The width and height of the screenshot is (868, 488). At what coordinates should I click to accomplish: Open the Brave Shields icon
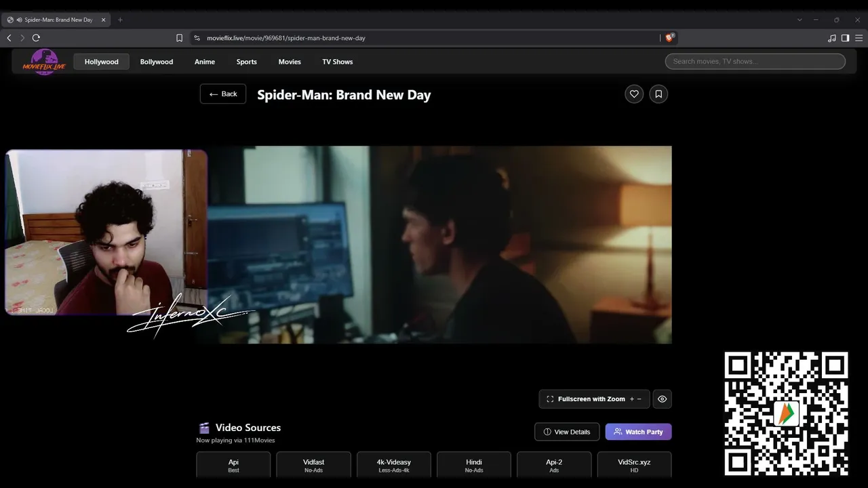(670, 38)
